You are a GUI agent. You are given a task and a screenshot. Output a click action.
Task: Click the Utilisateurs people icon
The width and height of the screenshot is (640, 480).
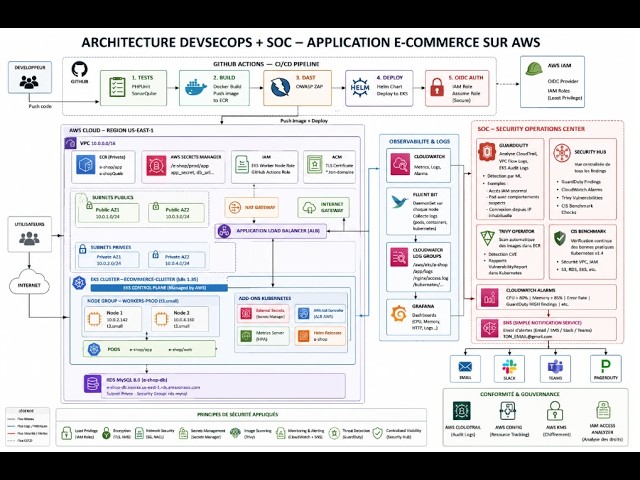[x=29, y=238]
